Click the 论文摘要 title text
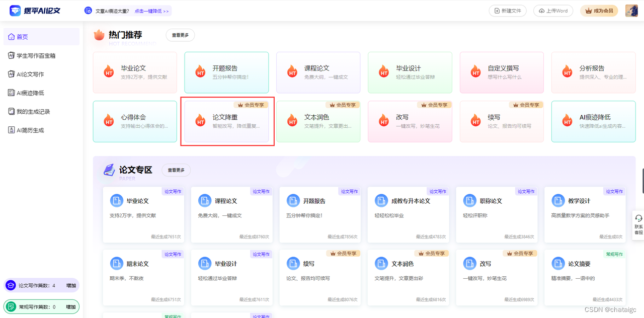This screenshot has height=318, width=644. click(x=579, y=264)
